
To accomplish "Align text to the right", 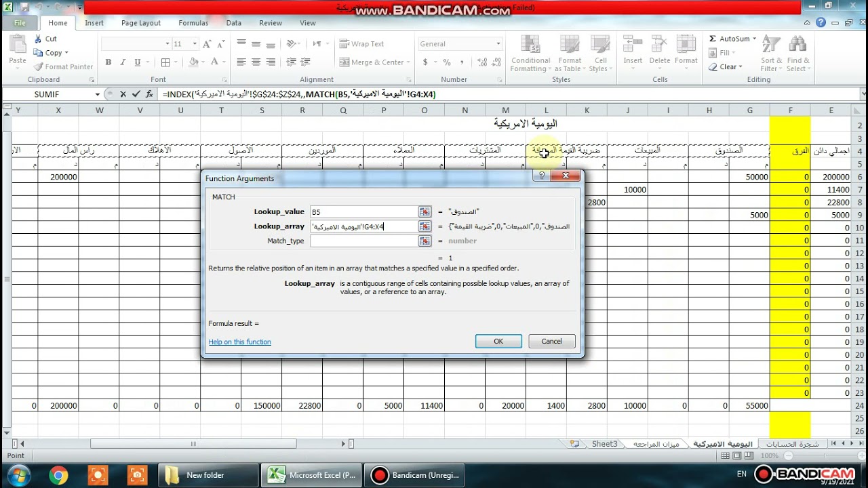I will (271, 62).
